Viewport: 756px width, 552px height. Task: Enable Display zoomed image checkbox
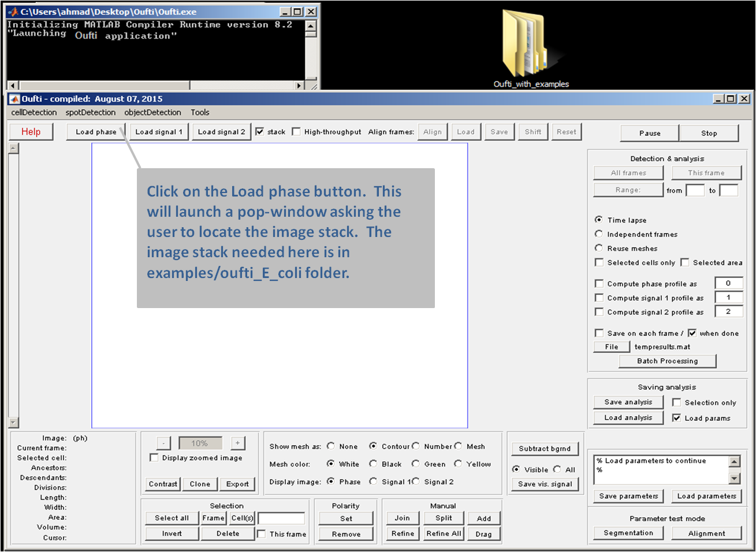tap(154, 458)
